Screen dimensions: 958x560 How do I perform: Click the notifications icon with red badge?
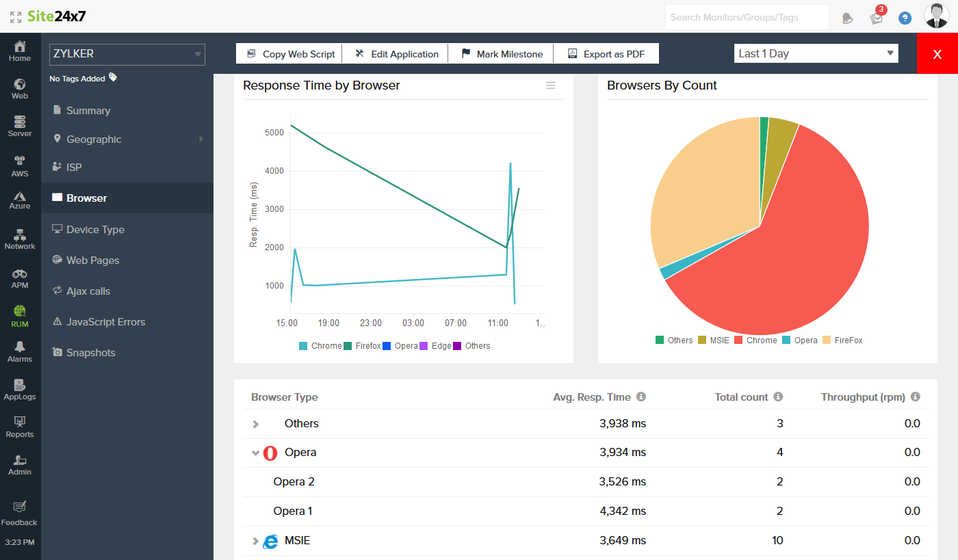click(877, 17)
